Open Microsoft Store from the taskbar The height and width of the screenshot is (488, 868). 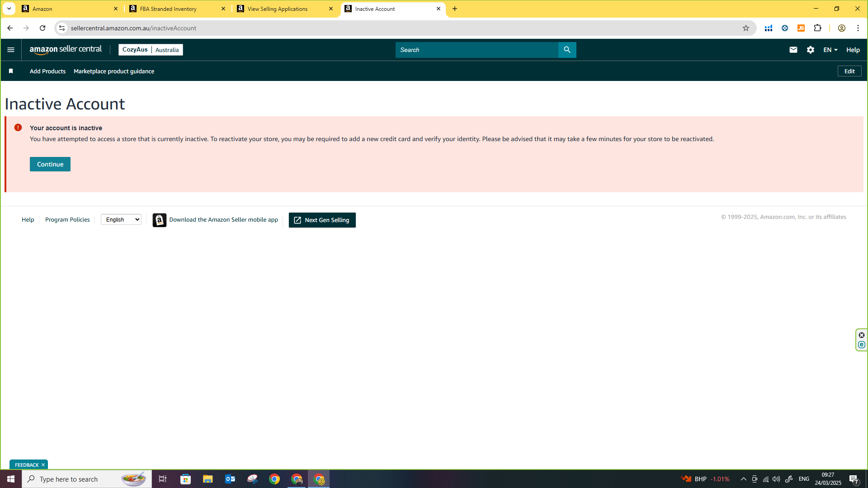pyautogui.click(x=186, y=479)
